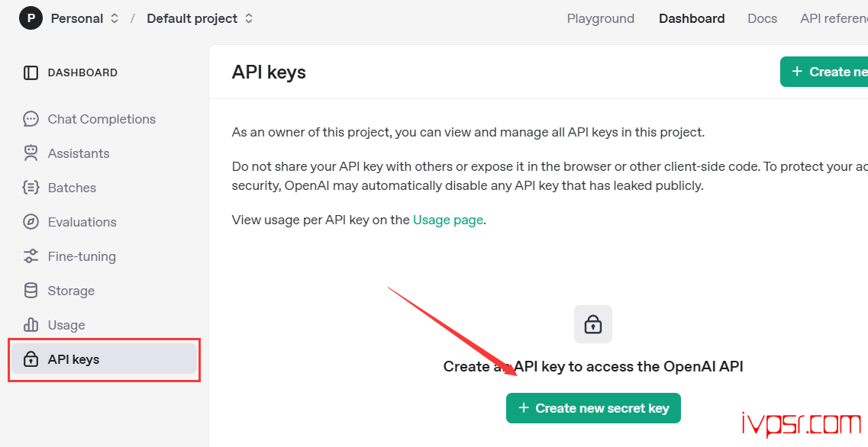Screen dimensions: 868x447
Task: Click the Batches braces icon
Action: [31, 188]
